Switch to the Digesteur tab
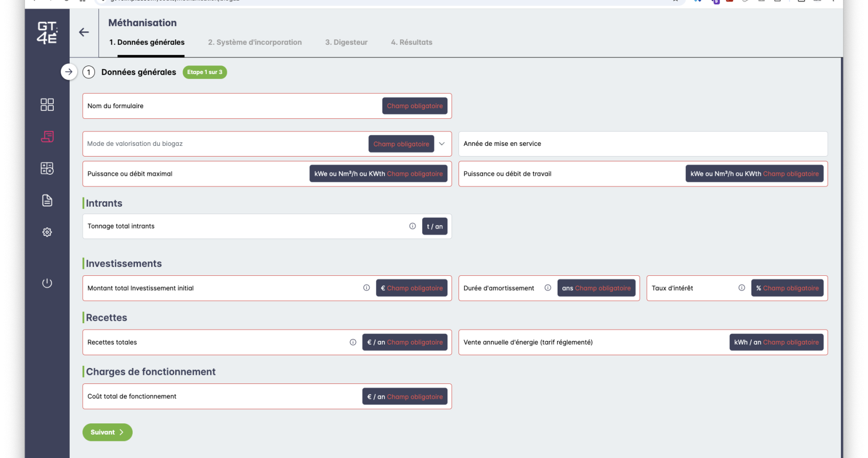The image size is (868, 458). point(346,43)
